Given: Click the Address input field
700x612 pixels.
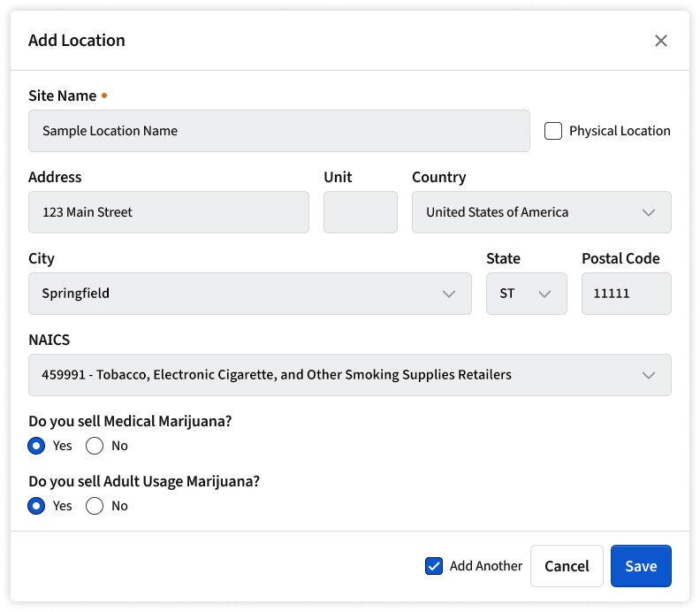Looking at the screenshot, I should click(x=169, y=212).
